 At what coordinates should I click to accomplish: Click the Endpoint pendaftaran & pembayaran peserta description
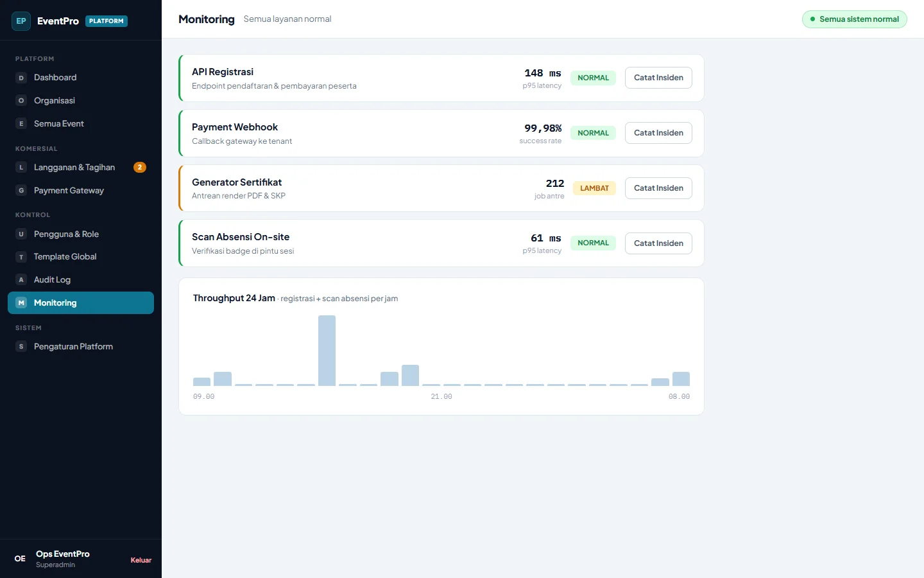pos(274,86)
